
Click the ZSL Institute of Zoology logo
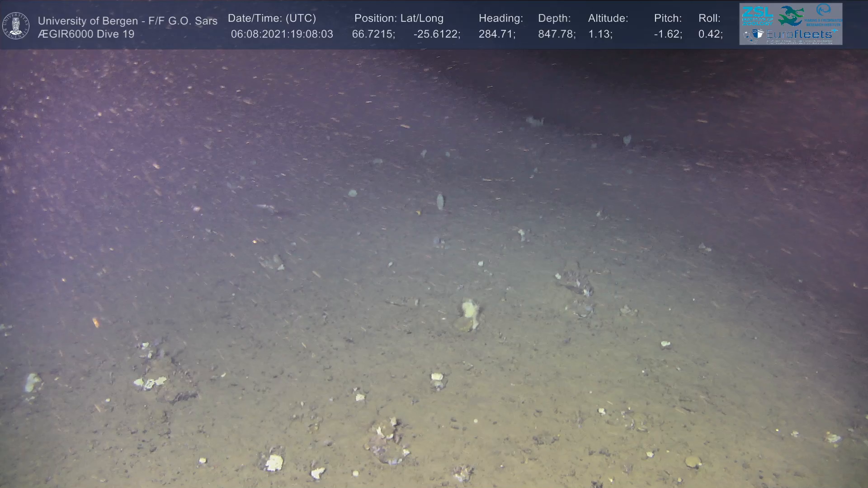pos(757,15)
